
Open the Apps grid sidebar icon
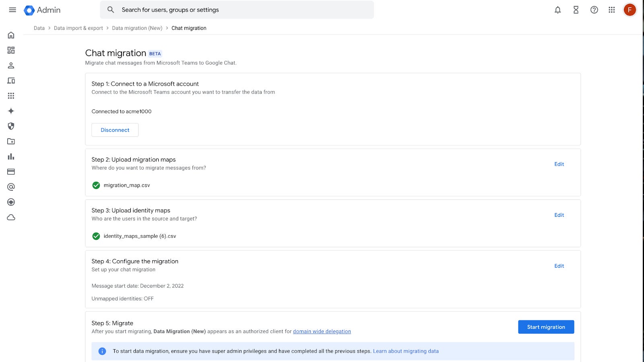tap(11, 96)
